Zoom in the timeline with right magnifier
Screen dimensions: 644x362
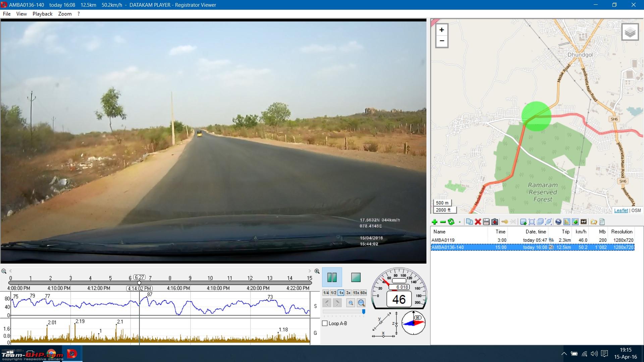coord(317,271)
